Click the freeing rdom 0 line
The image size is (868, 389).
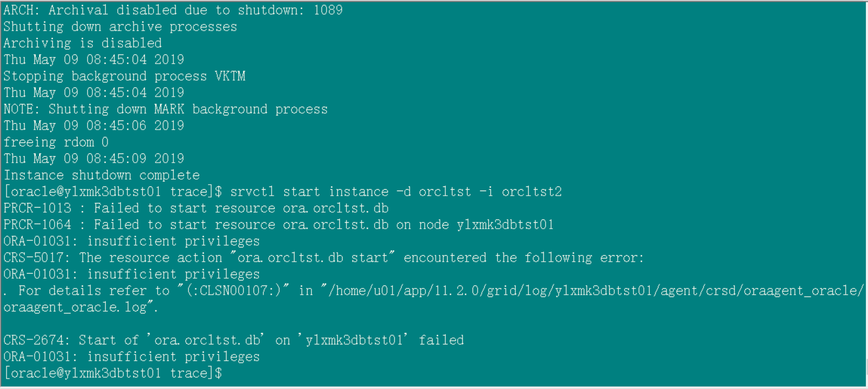pyautogui.click(x=56, y=142)
